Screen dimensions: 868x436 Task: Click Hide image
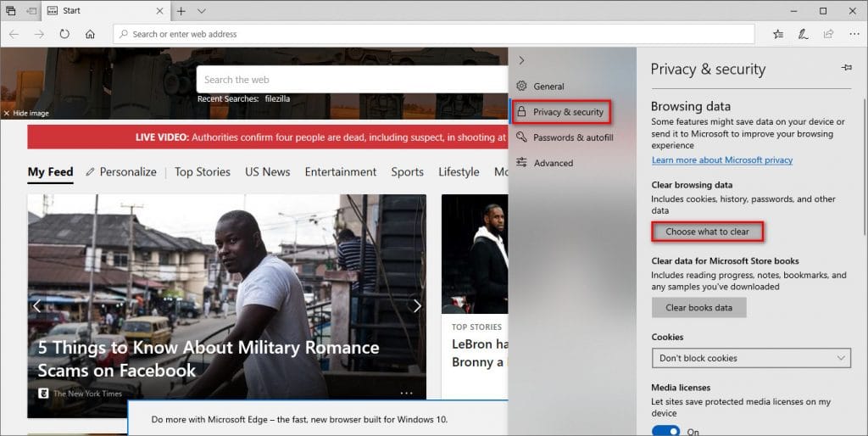pyautogui.click(x=26, y=113)
